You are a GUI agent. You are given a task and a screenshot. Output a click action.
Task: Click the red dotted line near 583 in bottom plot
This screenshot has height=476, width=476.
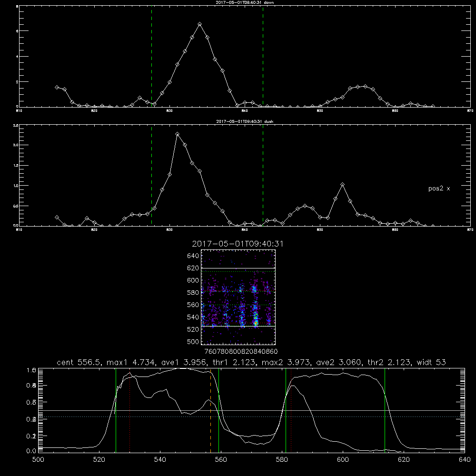[291, 410]
